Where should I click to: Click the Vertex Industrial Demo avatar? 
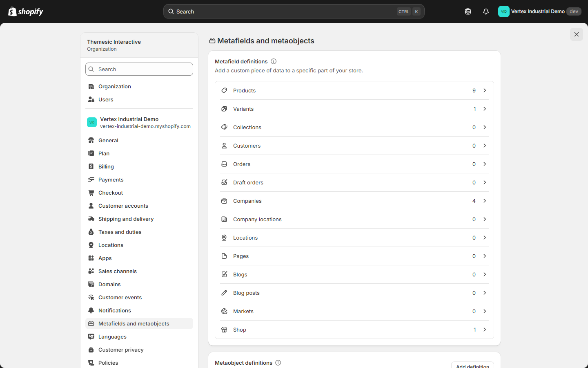503,11
